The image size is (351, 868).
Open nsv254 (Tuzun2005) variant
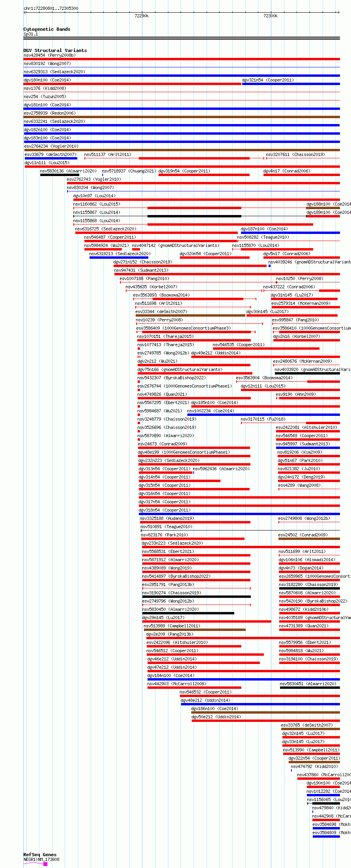(x=45, y=97)
